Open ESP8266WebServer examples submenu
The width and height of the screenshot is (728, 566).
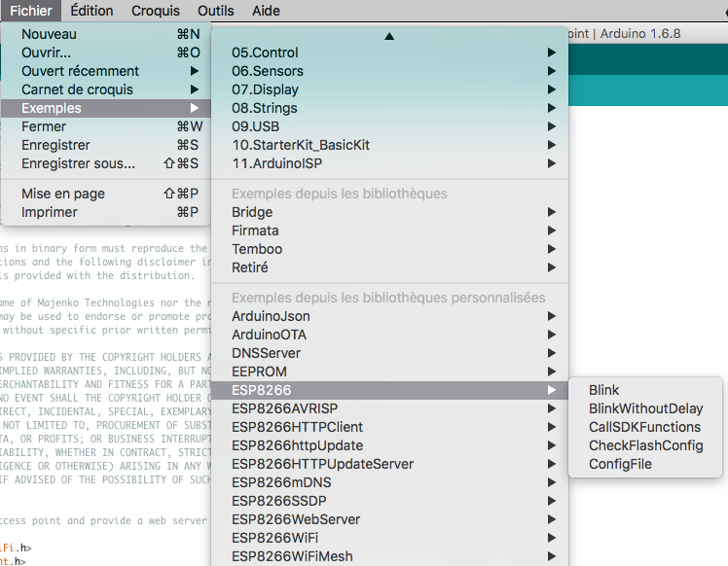coord(389,519)
